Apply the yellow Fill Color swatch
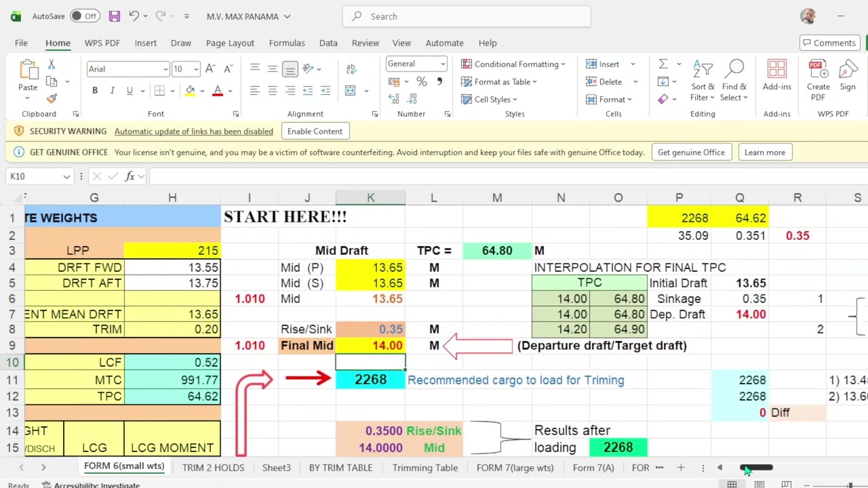Screen dimensions: 868x488 tap(190, 91)
